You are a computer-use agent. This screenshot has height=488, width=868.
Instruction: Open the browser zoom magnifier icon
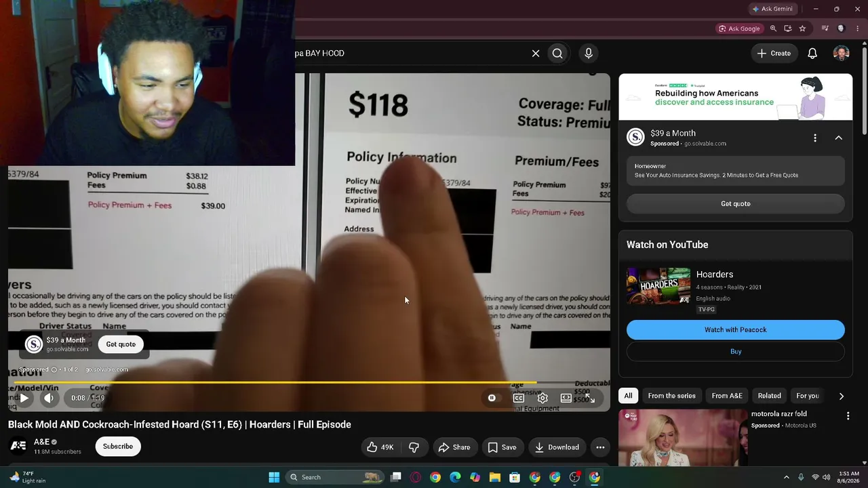point(773,28)
